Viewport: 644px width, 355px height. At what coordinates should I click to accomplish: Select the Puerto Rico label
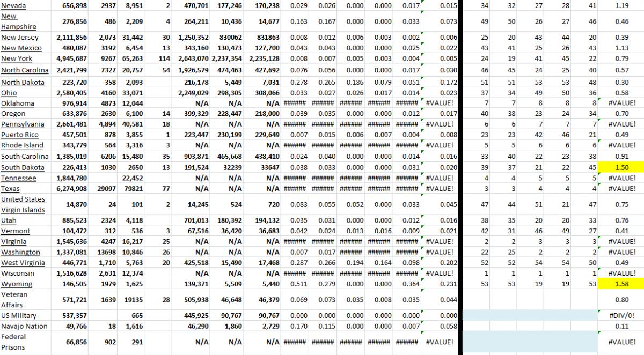20,135
